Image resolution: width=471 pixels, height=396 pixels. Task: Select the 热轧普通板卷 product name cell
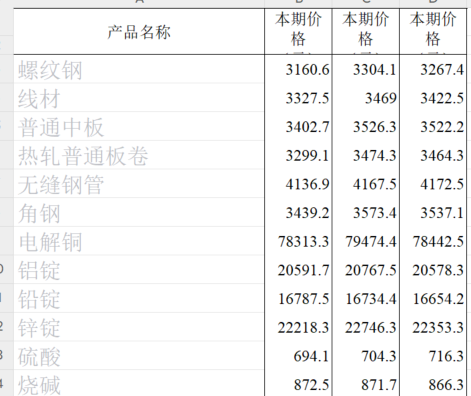139,155
